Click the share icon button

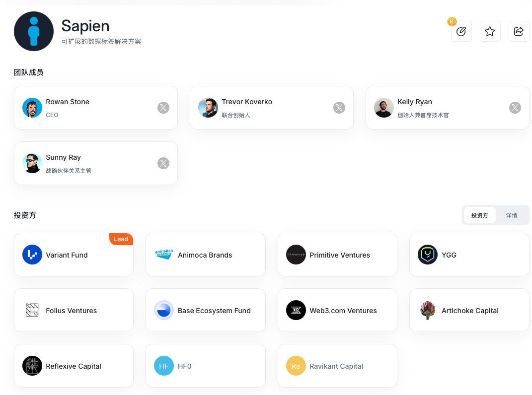point(519,32)
